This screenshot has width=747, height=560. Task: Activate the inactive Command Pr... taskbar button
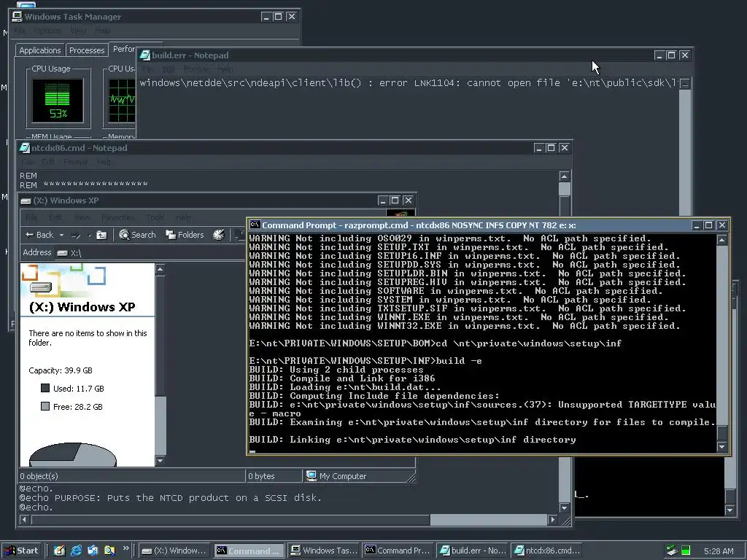click(398, 551)
